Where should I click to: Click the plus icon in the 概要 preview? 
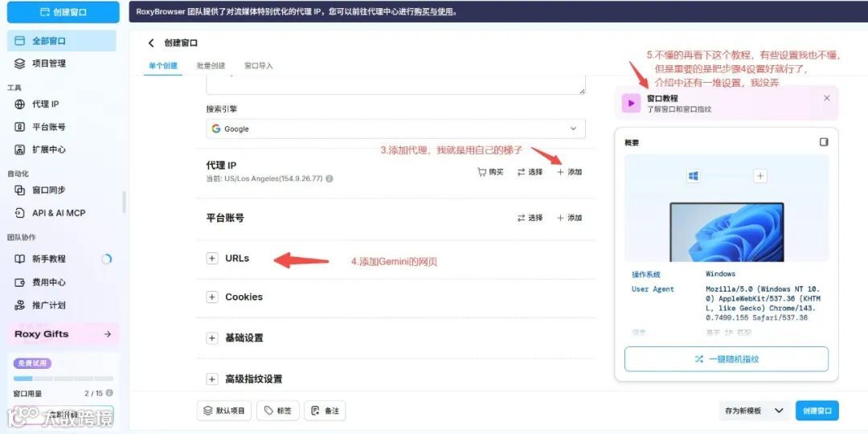pos(760,176)
